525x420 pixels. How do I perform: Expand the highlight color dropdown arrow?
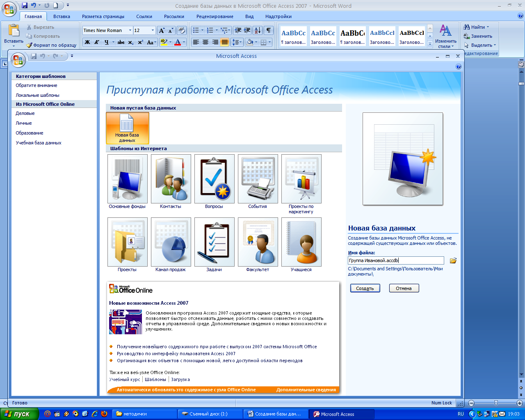pyautogui.click(x=170, y=42)
